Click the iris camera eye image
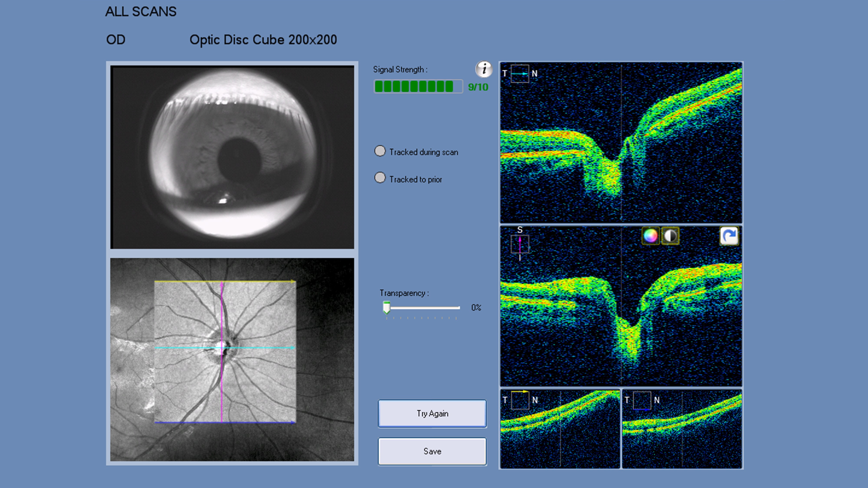Image resolution: width=868 pixels, height=488 pixels. tap(232, 157)
